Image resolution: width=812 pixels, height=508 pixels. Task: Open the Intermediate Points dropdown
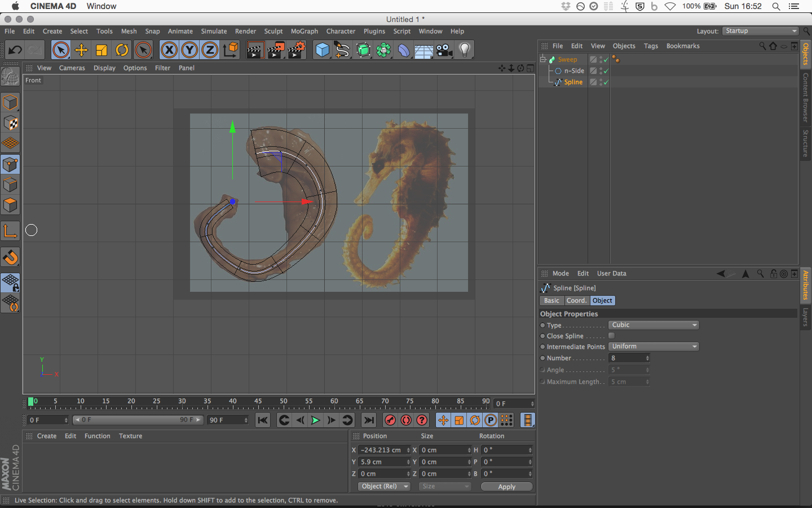(654, 347)
